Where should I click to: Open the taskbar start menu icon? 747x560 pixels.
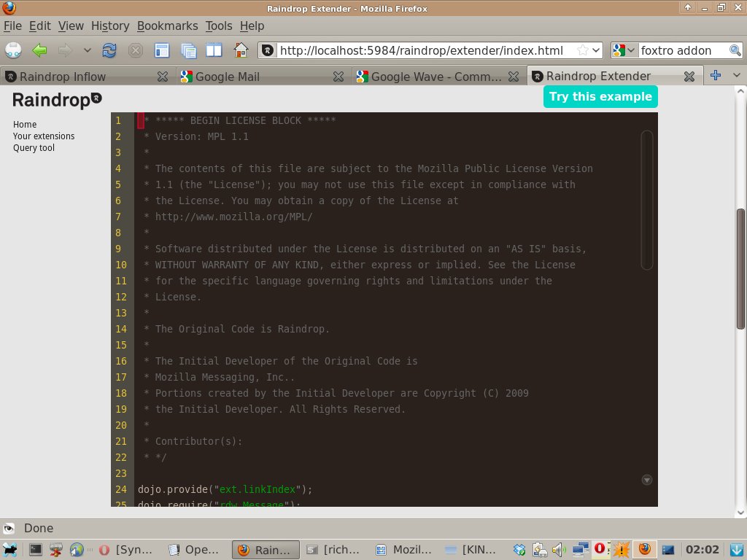click(9, 550)
